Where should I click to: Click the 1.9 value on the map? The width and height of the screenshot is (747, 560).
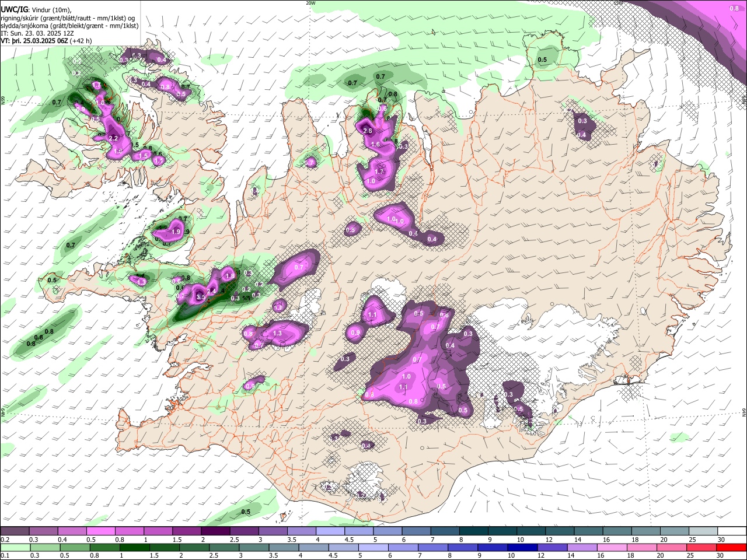[x=176, y=232]
